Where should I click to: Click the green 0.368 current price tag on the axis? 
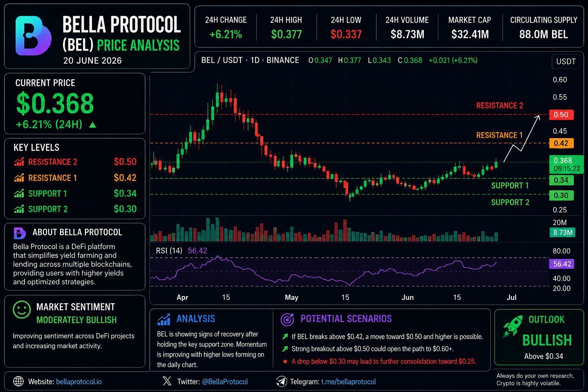(x=566, y=165)
